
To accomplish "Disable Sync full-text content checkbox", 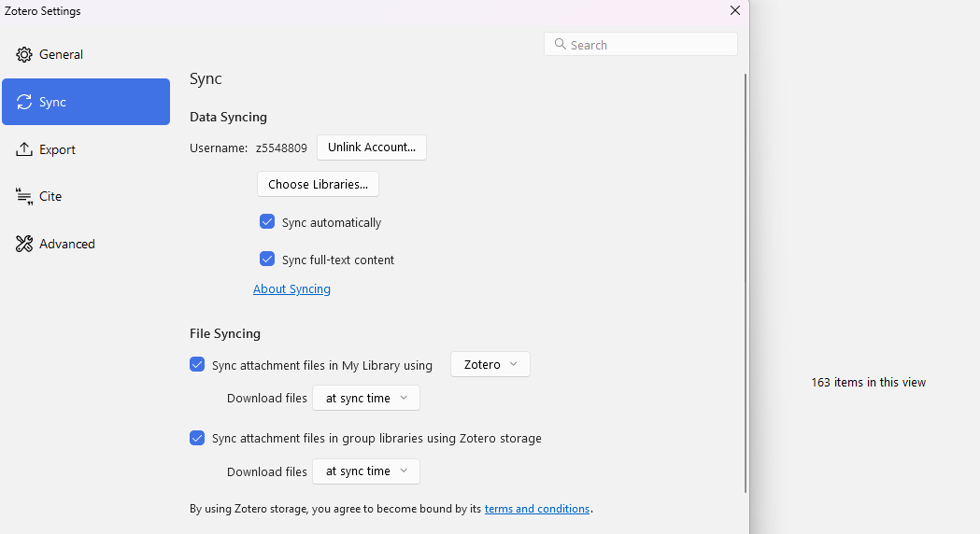I will tap(267, 259).
